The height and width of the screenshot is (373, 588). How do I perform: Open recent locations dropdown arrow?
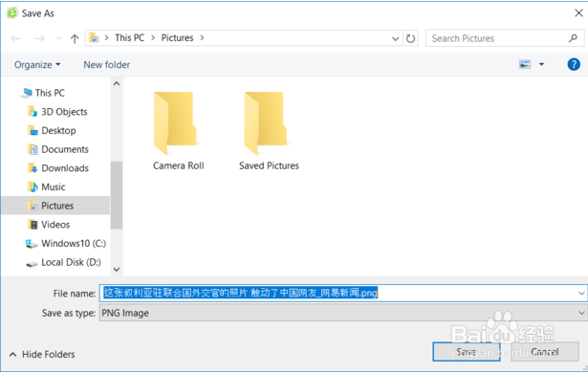[x=58, y=38]
